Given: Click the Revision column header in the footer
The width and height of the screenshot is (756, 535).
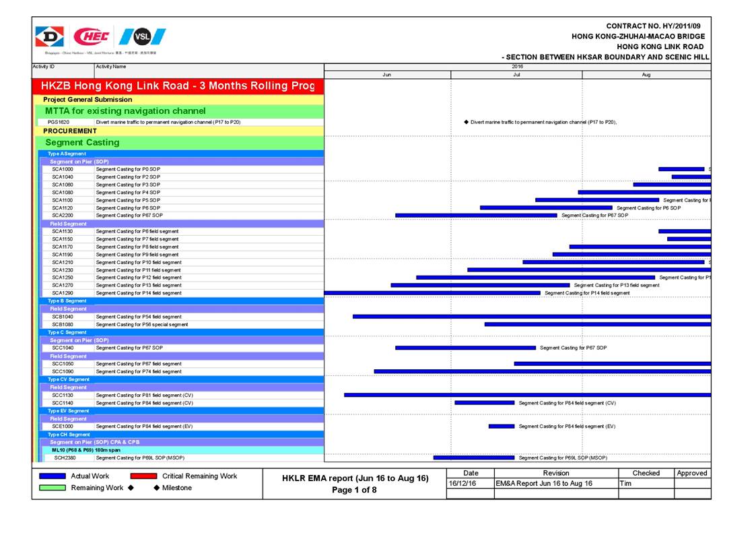Looking at the screenshot, I should [x=556, y=473].
